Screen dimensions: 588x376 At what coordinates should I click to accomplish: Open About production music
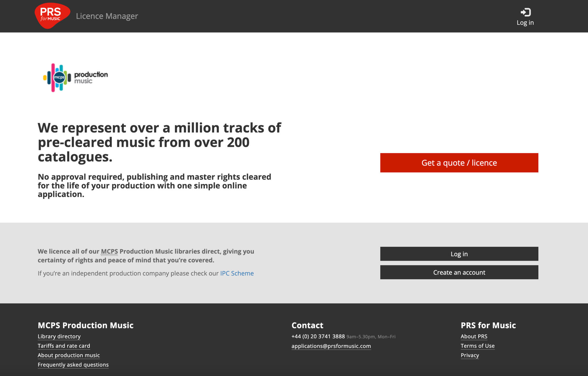pos(69,355)
